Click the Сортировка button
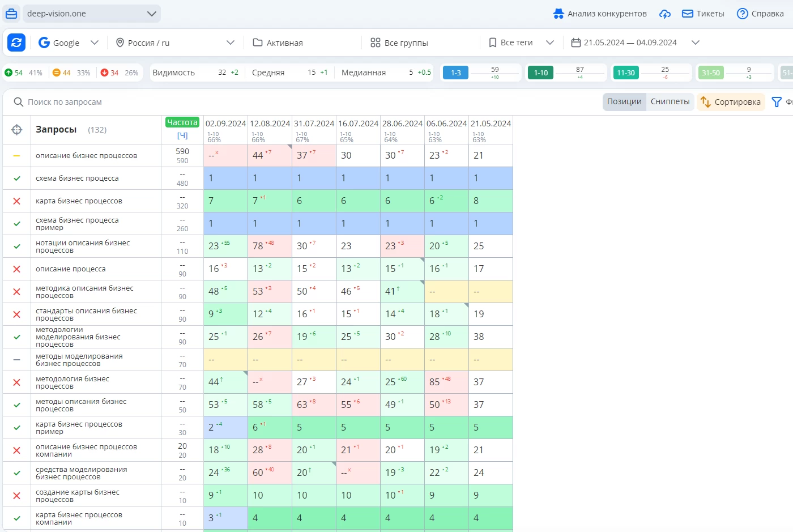The width and height of the screenshot is (793, 532). (x=731, y=102)
